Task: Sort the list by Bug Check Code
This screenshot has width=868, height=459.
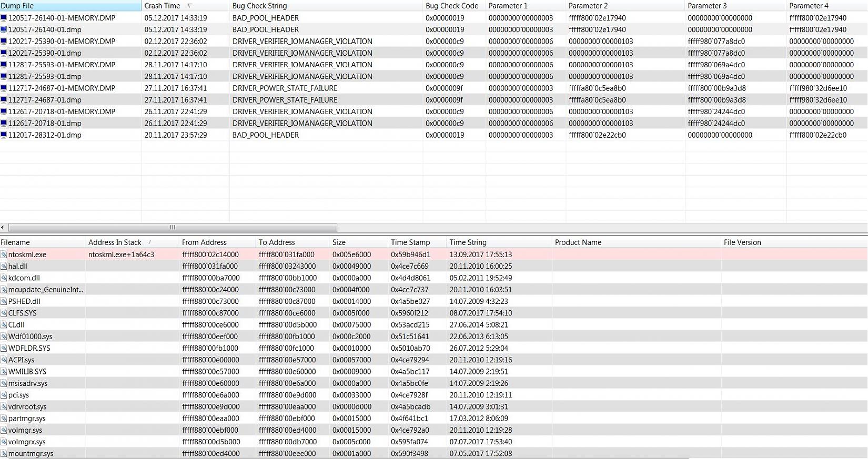Action: pos(451,6)
